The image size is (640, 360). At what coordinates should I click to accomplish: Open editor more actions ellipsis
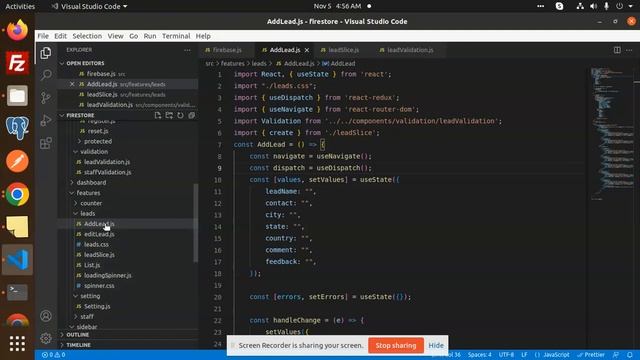click(x=629, y=50)
